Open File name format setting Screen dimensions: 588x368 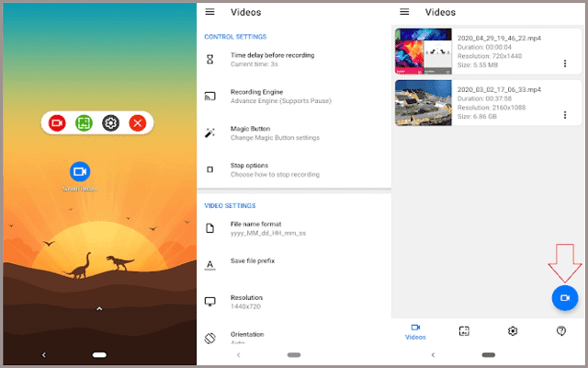[294, 228]
